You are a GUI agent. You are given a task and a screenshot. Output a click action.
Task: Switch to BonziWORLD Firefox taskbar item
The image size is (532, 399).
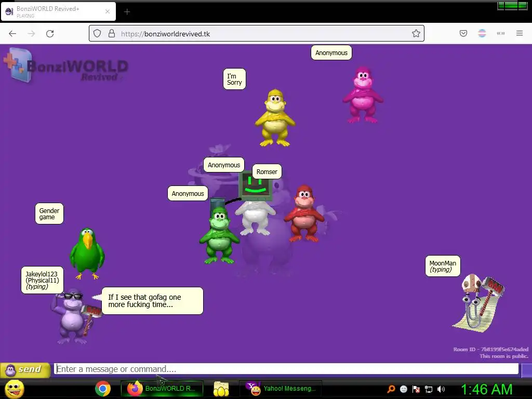pos(162,389)
